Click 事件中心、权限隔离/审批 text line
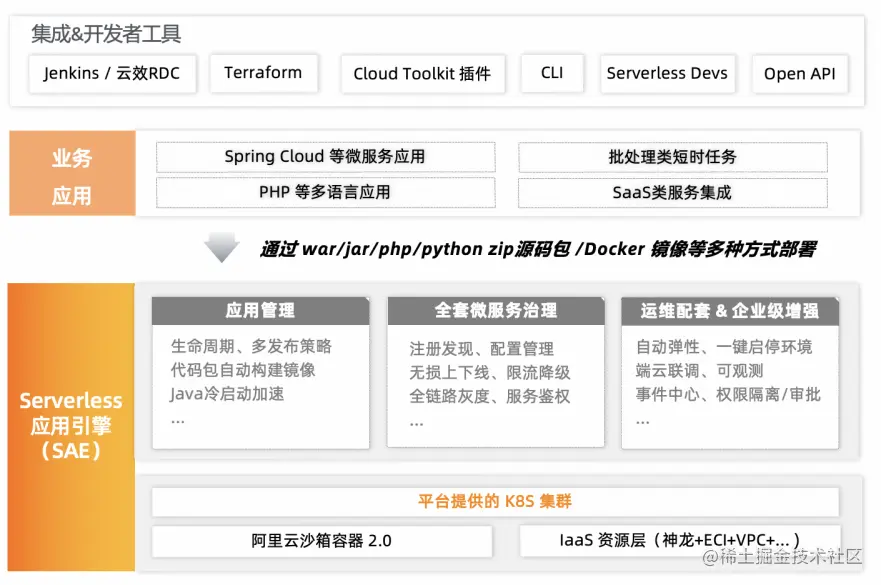881x585 pixels. click(728, 394)
